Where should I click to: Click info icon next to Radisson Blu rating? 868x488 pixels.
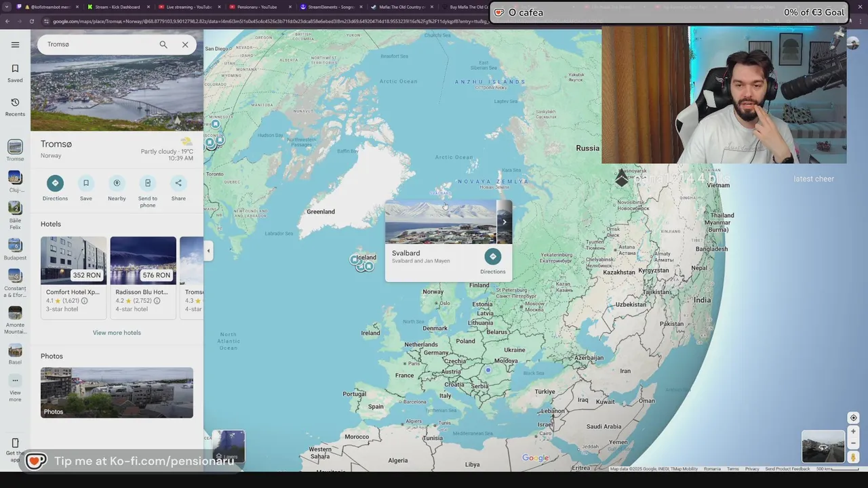157,301
